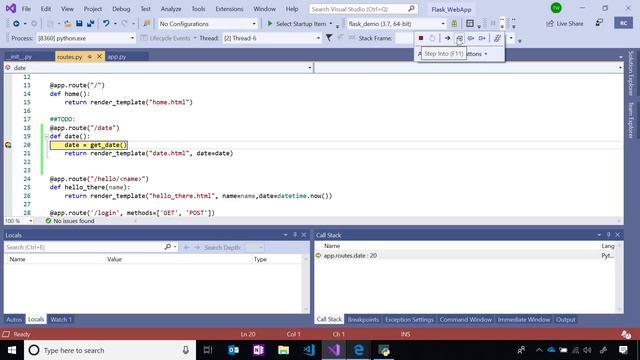
Task: Click the Step Out debug icon
Action: pos(482,38)
